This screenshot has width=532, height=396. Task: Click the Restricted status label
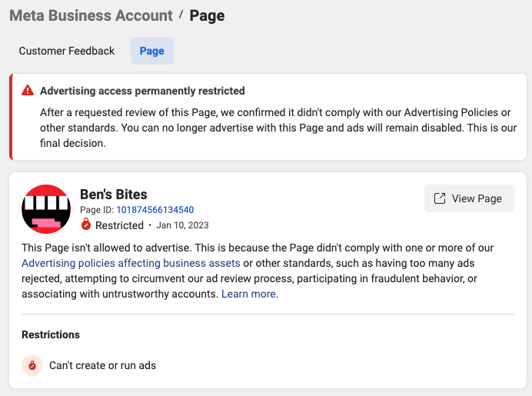pyautogui.click(x=119, y=225)
